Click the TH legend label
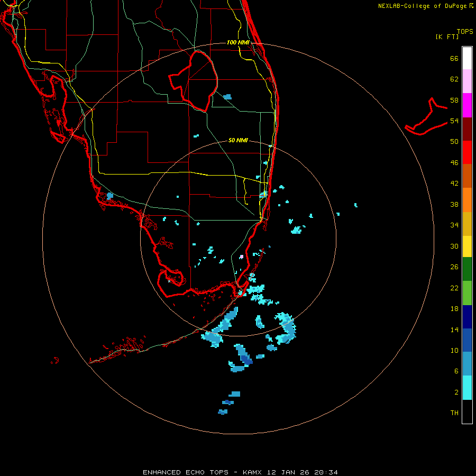Screen dimensions: 476x476 pyautogui.click(x=454, y=413)
